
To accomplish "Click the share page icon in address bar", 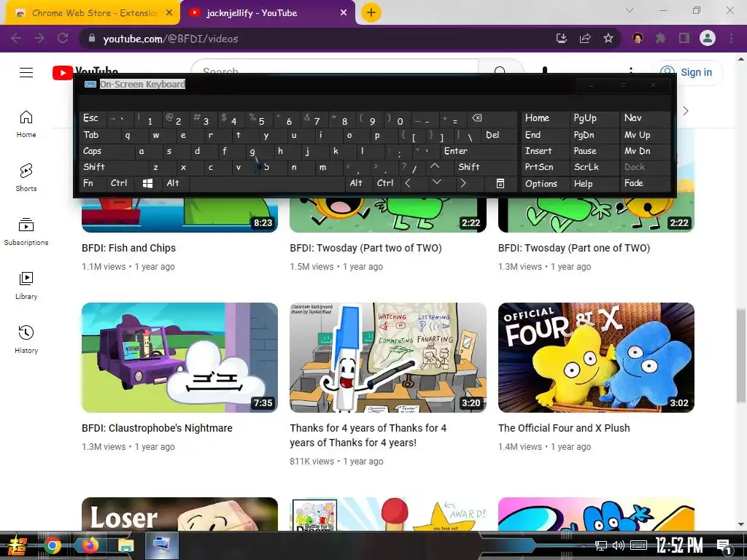I will coord(585,39).
